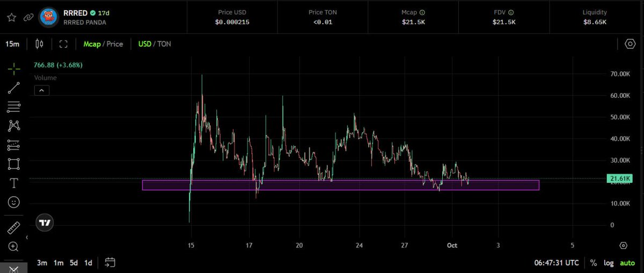Click the 70.00K price axis label
The image size is (644, 273).
point(620,74)
